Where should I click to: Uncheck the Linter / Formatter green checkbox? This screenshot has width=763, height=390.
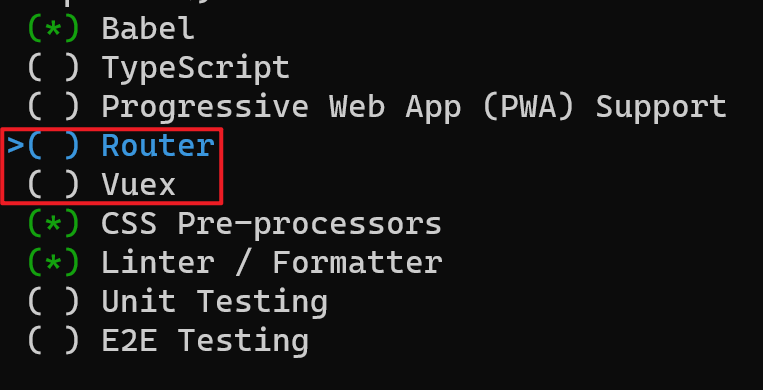click(x=54, y=263)
